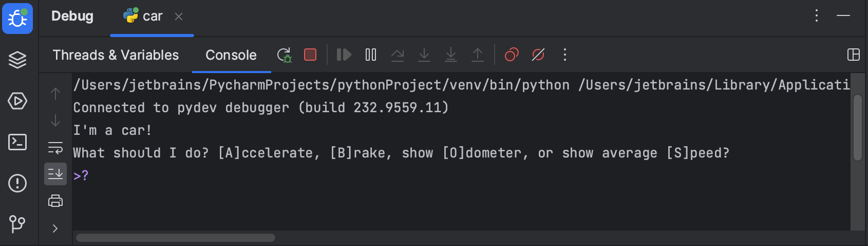Stop the running debug session
Viewport: 868px width, 246px height.
[x=310, y=55]
